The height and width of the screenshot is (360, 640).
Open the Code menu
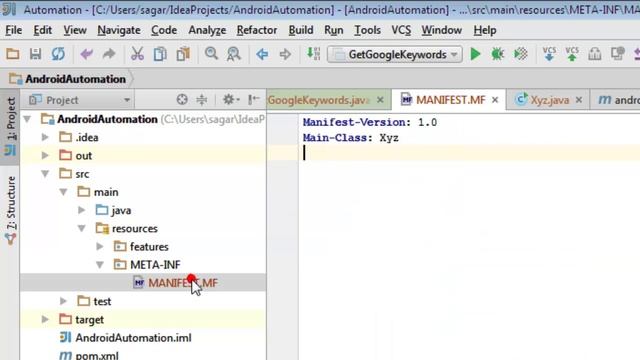pyautogui.click(x=164, y=30)
